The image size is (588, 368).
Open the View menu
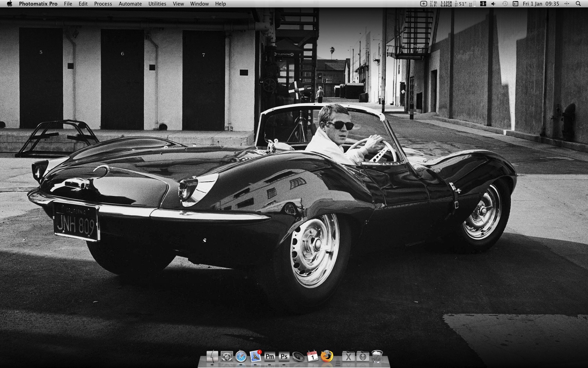[x=178, y=4]
